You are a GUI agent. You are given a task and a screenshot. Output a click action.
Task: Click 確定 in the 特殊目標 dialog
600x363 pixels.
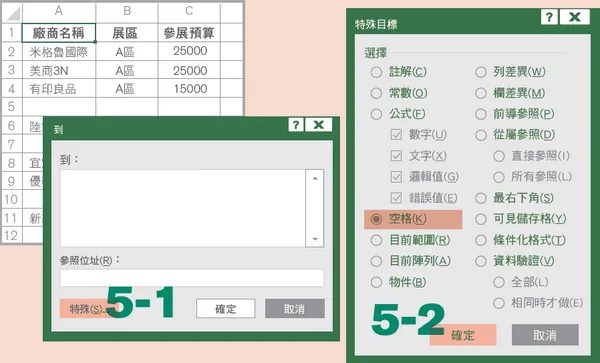pos(463,335)
